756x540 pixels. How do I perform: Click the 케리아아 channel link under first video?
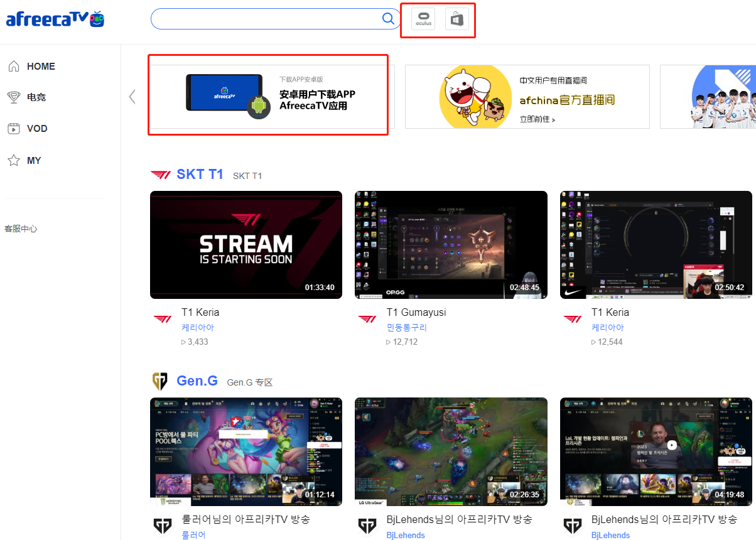point(198,328)
